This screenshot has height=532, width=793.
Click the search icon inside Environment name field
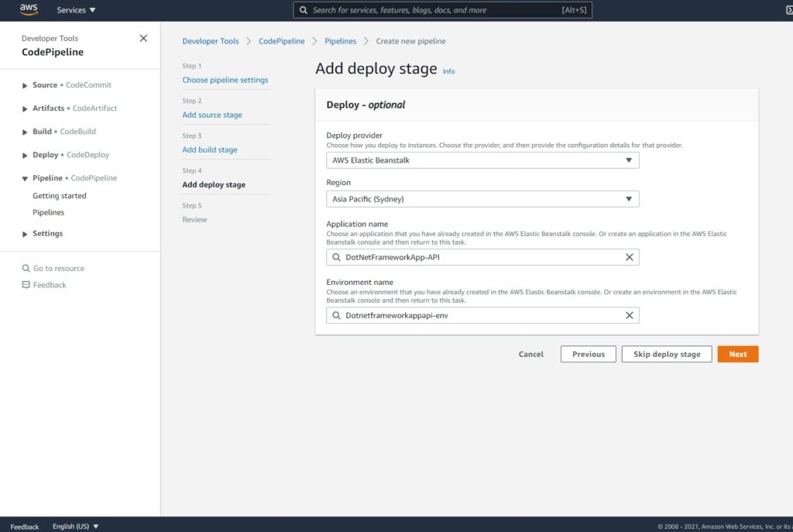[x=335, y=315]
